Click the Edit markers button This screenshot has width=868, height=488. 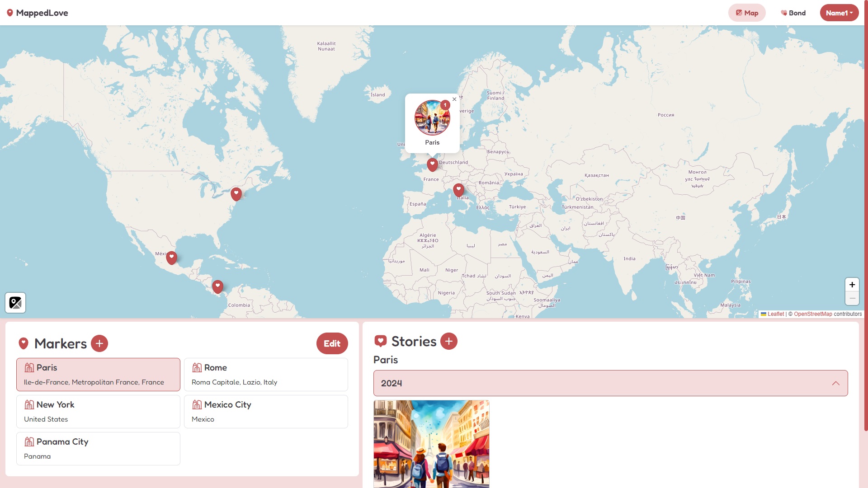(x=332, y=343)
